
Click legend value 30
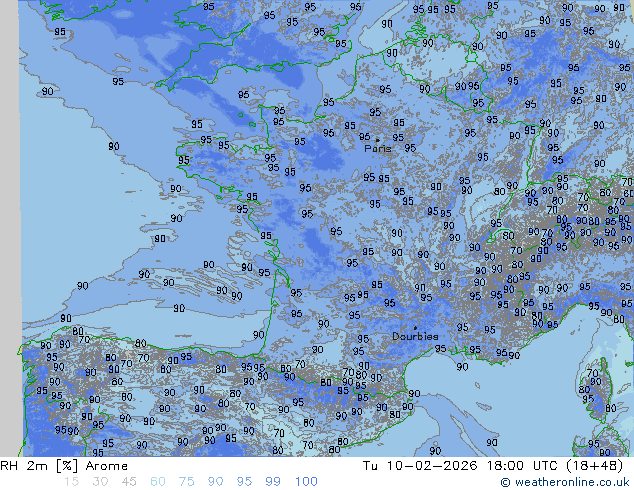pos(100,482)
